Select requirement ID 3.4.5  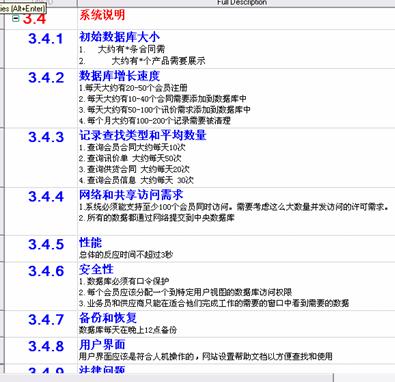(46, 244)
